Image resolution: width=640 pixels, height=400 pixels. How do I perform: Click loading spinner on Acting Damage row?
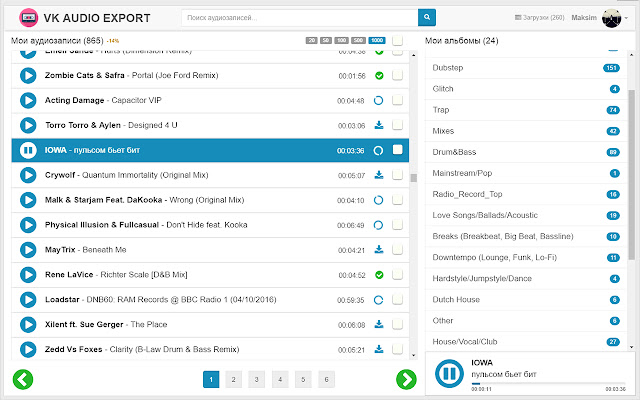click(x=378, y=100)
